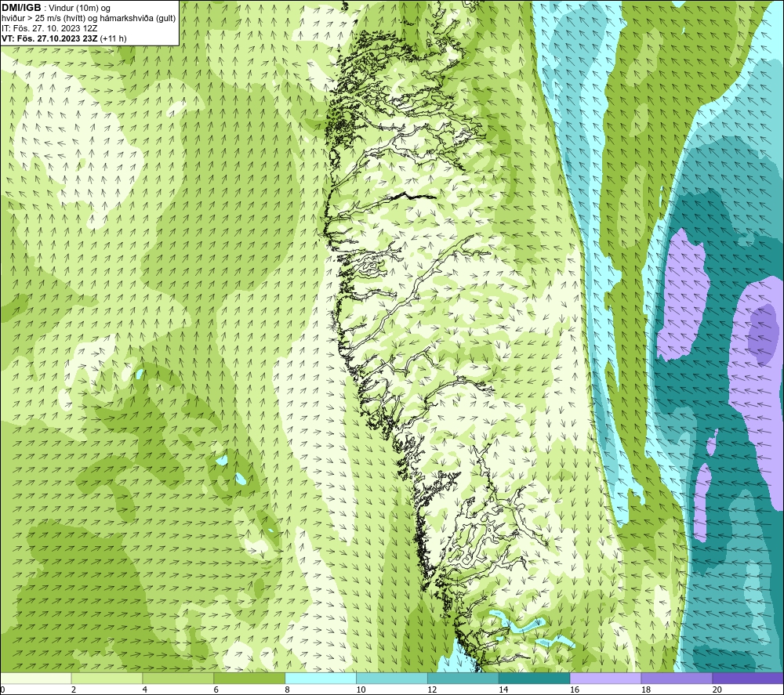Click the scale label '12'

click(x=432, y=690)
